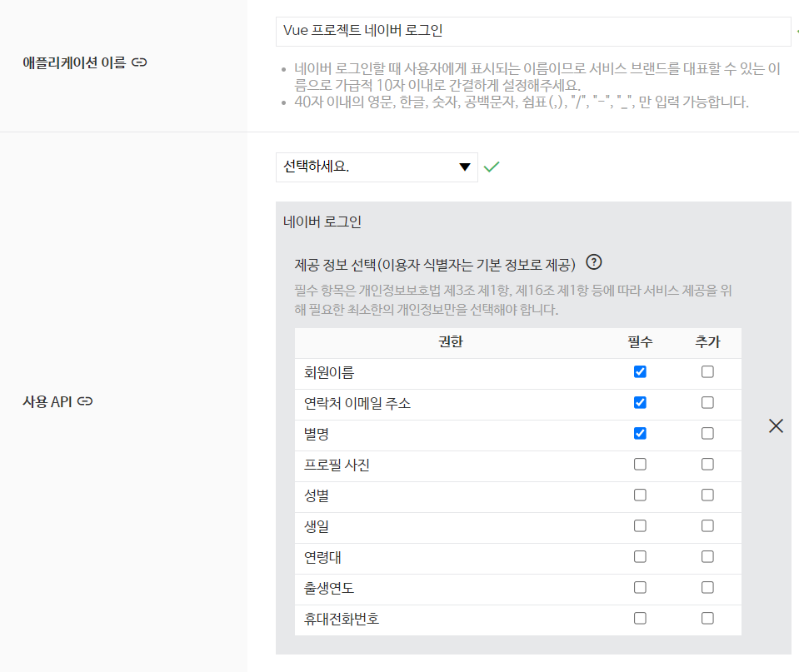Viewport: 799px width, 672px height.
Task: Check 추가 for 출생연도
Action: pyautogui.click(x=707, y=587)
